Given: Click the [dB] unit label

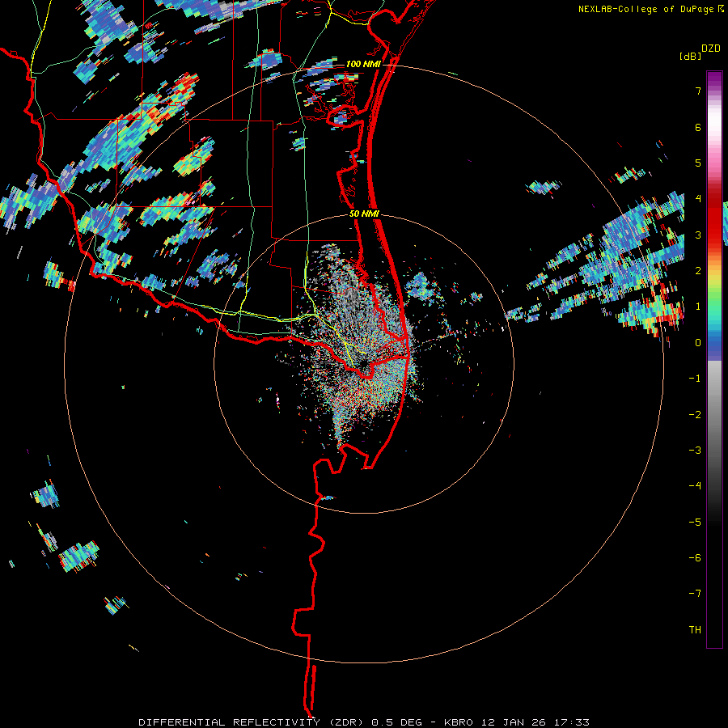Looking at the screenshot, I should pyautogui.click(x=691, y=56).
